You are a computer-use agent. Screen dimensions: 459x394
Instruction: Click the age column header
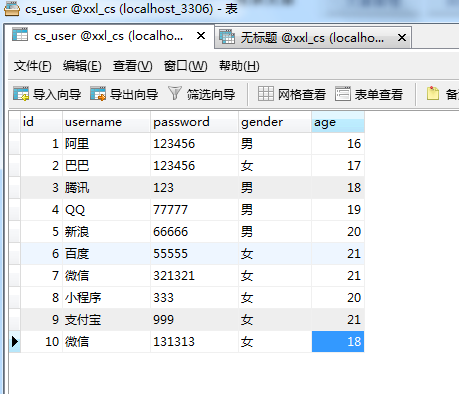338,122
